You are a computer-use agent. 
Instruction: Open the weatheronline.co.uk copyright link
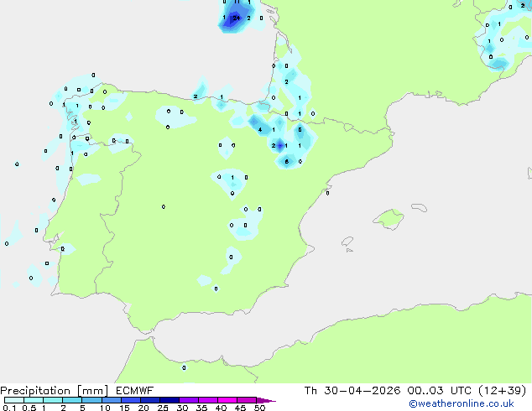coord(462,403)
